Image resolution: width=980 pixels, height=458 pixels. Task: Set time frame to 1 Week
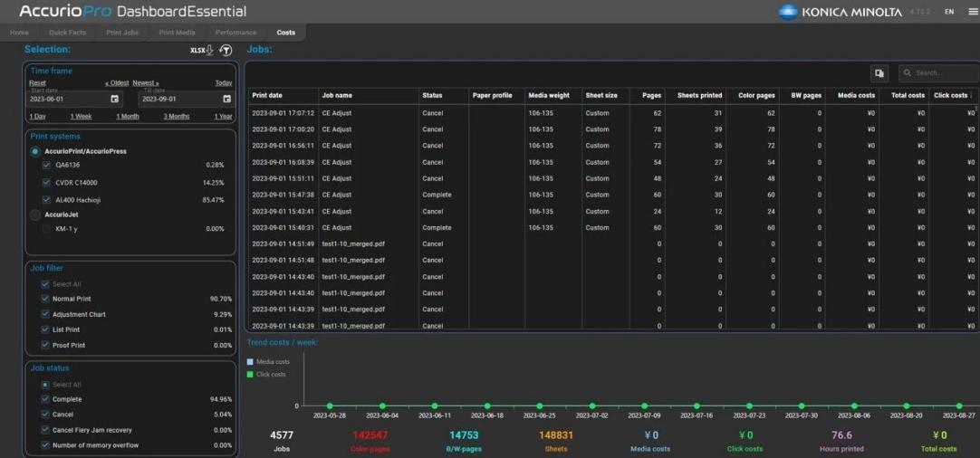81,116
